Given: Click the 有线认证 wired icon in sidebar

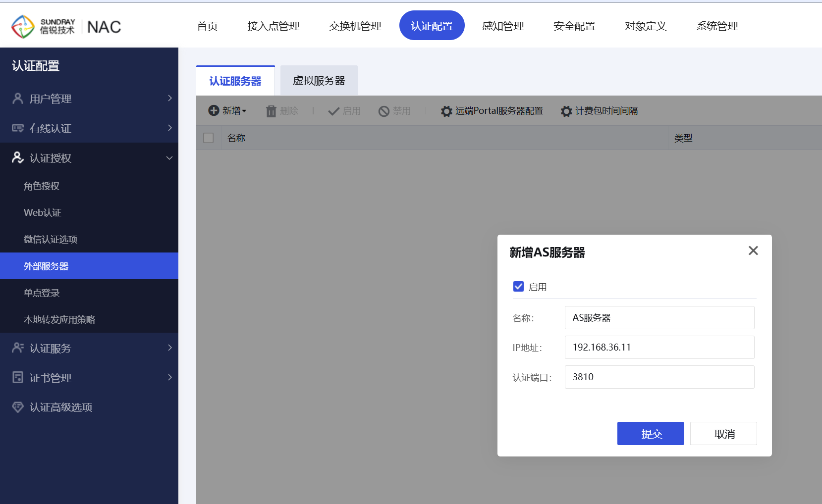Looking at the screenshot, I should (x=18, y=128).
